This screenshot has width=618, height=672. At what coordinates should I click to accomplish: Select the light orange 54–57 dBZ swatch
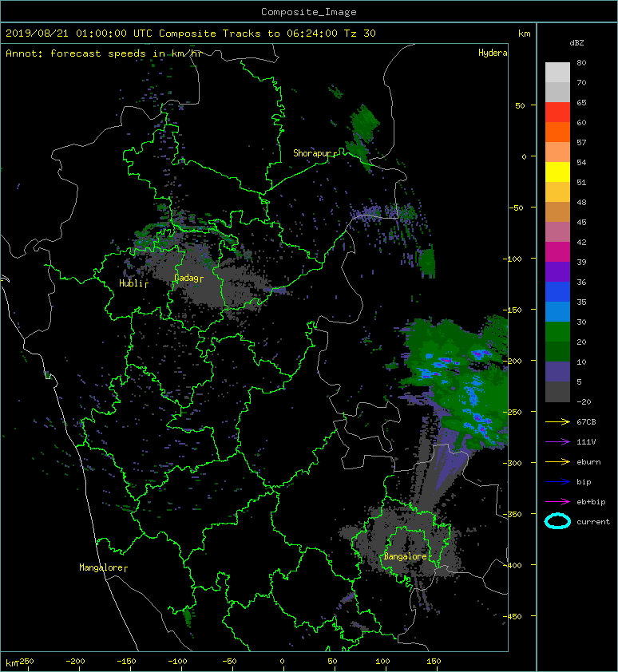click(x=557, y=152)
